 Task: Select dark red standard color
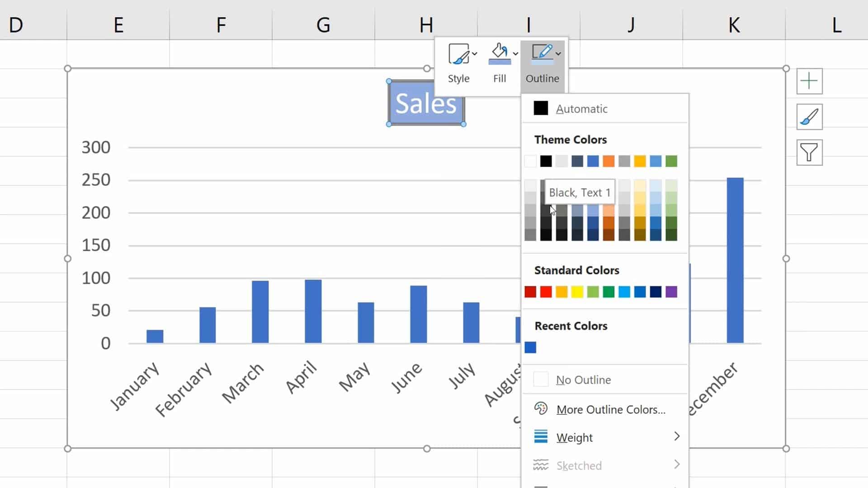(530, 292)
